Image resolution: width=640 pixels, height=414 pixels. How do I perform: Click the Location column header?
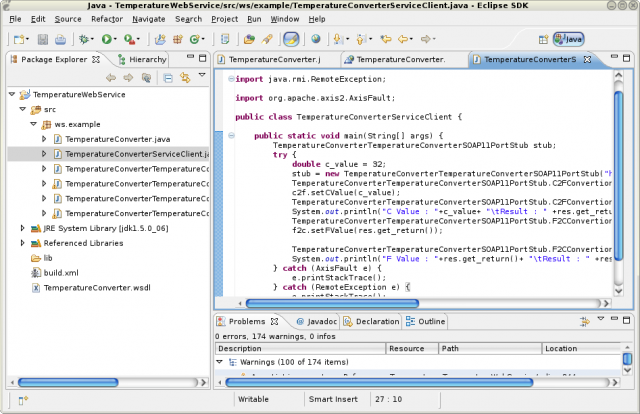581,349
